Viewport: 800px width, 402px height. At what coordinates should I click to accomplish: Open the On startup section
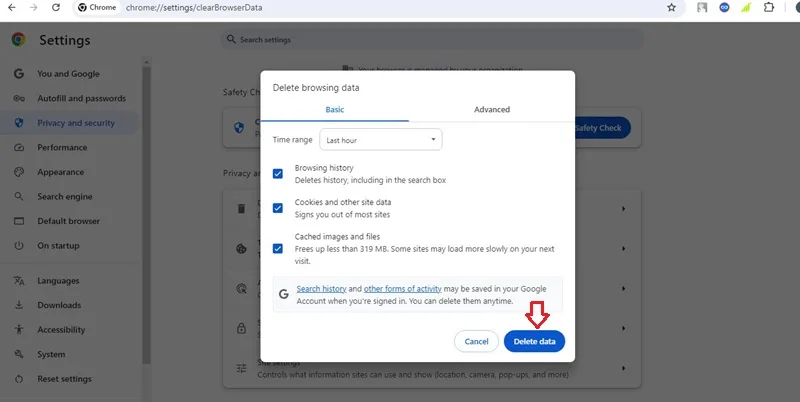[x=58, y=245]
